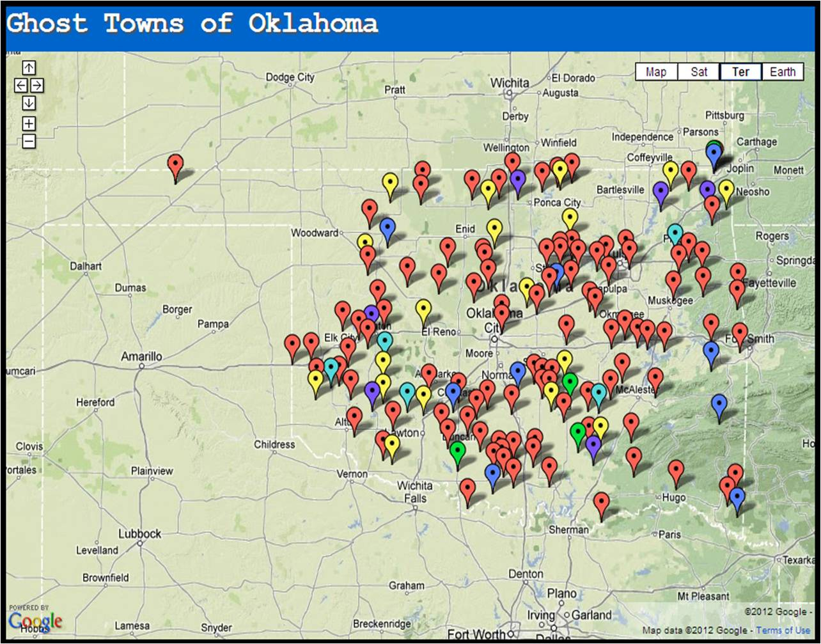Pan the map right with arrow button
821x644 pixels.
tap(37, 85)
